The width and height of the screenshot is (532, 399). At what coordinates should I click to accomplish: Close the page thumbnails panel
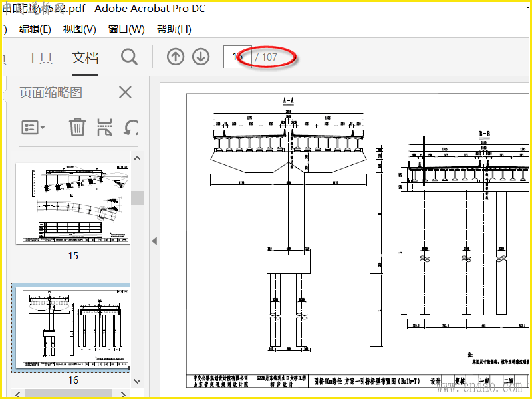(x=125, y=92)
